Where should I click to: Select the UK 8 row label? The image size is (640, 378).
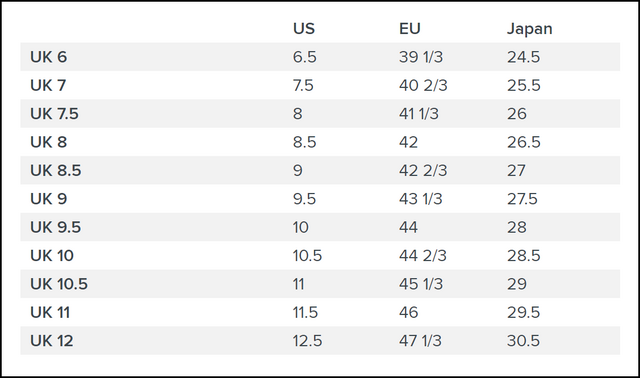[x=49, y=142]
